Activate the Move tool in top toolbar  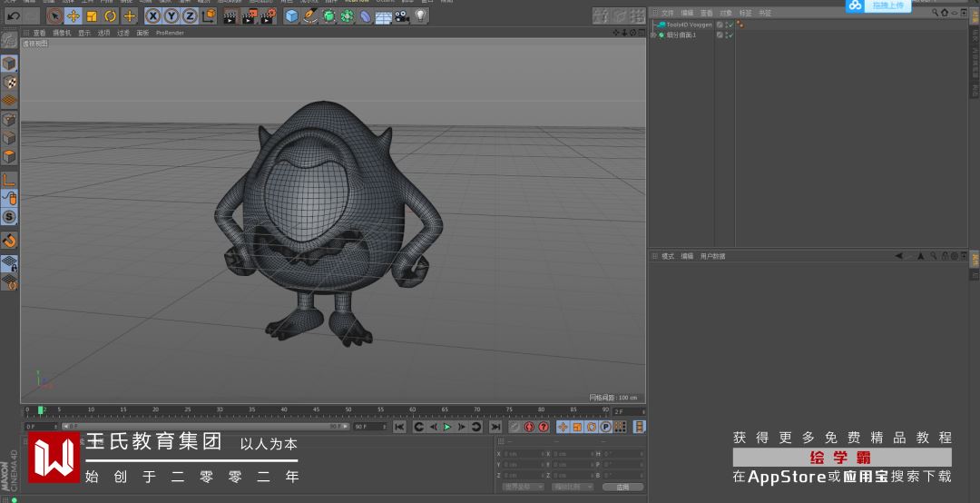(x=73, y=16)
